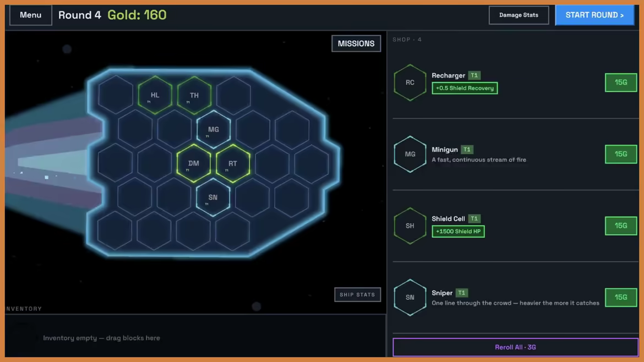The height and width of the screenshot is (362, 644).
Task: Click the SH Shield Cell hexagon icon
Action: point(410,226)
